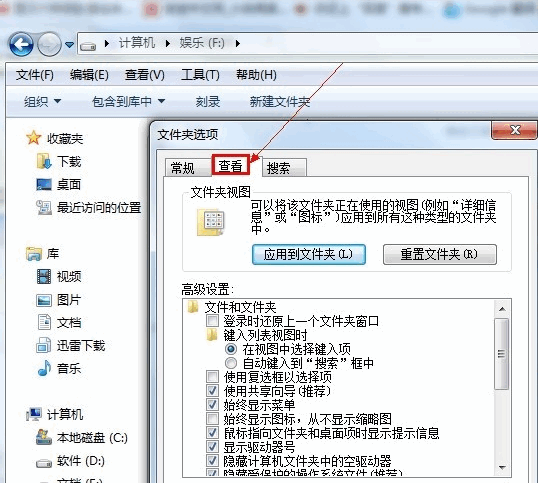Select 自动键入到"搜索"框中 radio option
Viewport: 538px width, 483px height.
coord(231,363)
